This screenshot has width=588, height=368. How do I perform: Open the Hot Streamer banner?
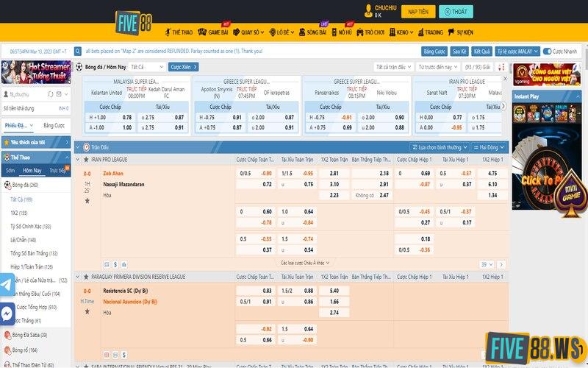(x=36, y=72)
